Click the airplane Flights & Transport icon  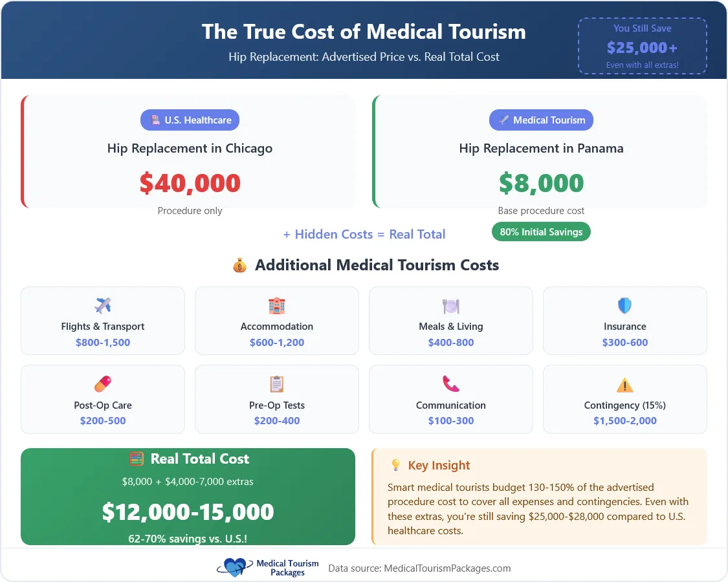103,305
